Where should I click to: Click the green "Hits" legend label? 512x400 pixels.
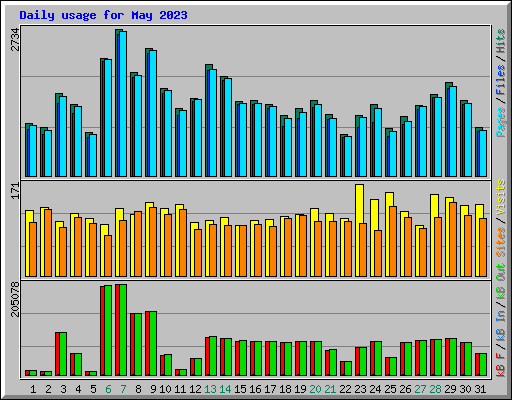501,41
